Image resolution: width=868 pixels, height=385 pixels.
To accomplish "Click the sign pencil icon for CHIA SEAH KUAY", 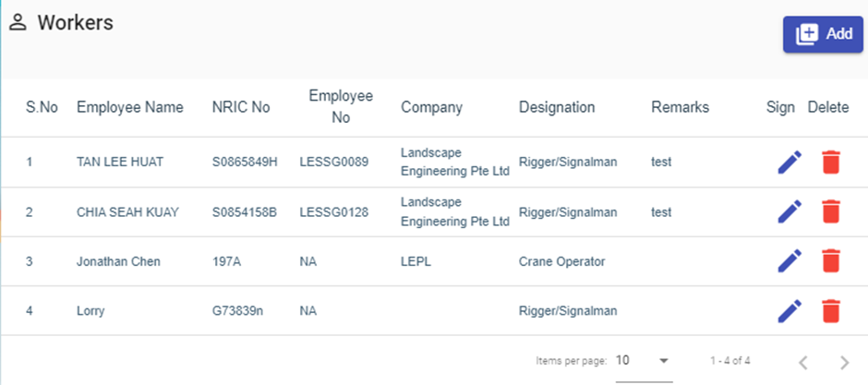I will point(789,211).
